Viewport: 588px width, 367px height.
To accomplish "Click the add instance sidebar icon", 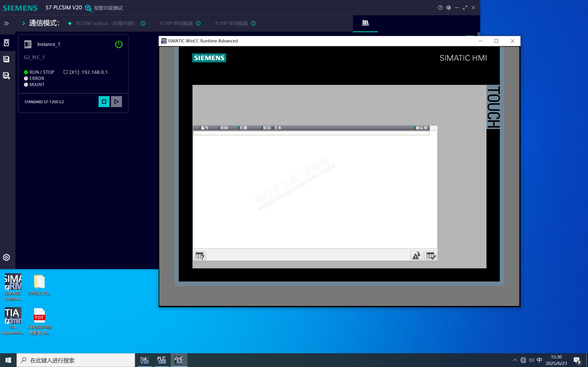I will (7, 76).
